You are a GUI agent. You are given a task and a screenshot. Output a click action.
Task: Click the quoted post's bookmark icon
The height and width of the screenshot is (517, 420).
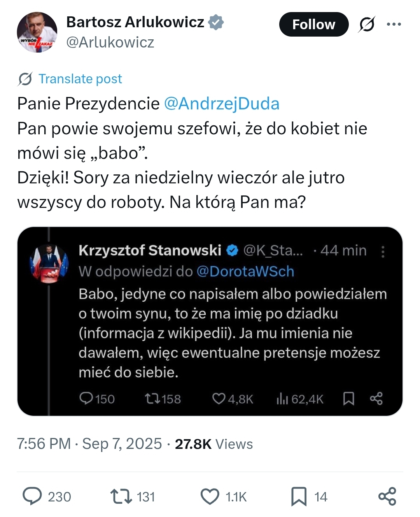pos(348,398)
